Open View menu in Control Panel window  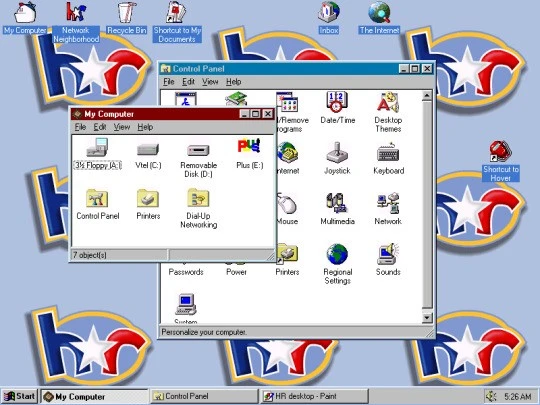tap(210, 82)
